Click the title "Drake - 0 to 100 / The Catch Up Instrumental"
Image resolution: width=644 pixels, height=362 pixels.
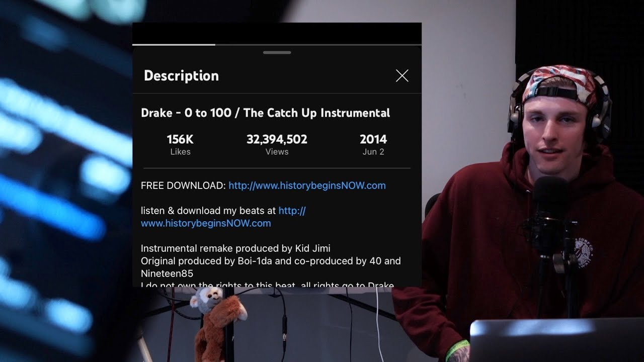click(265, 113)
